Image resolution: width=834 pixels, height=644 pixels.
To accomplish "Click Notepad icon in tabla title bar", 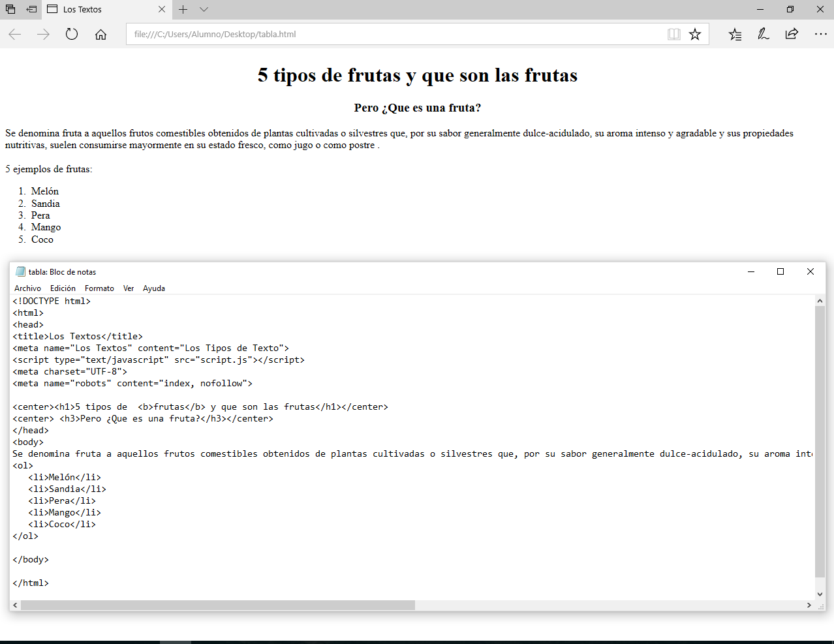I will (20, 271).
